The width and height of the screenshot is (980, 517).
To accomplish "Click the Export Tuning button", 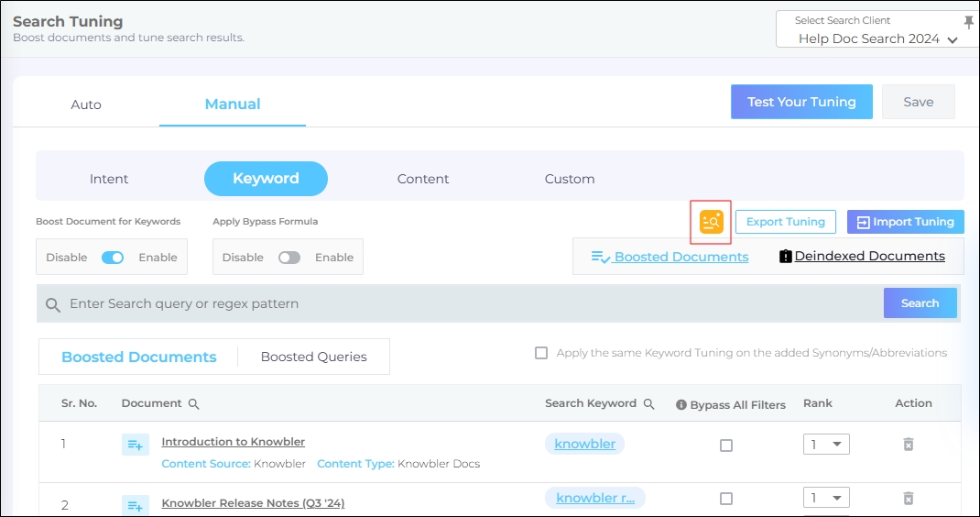I will tap(785, 222).
